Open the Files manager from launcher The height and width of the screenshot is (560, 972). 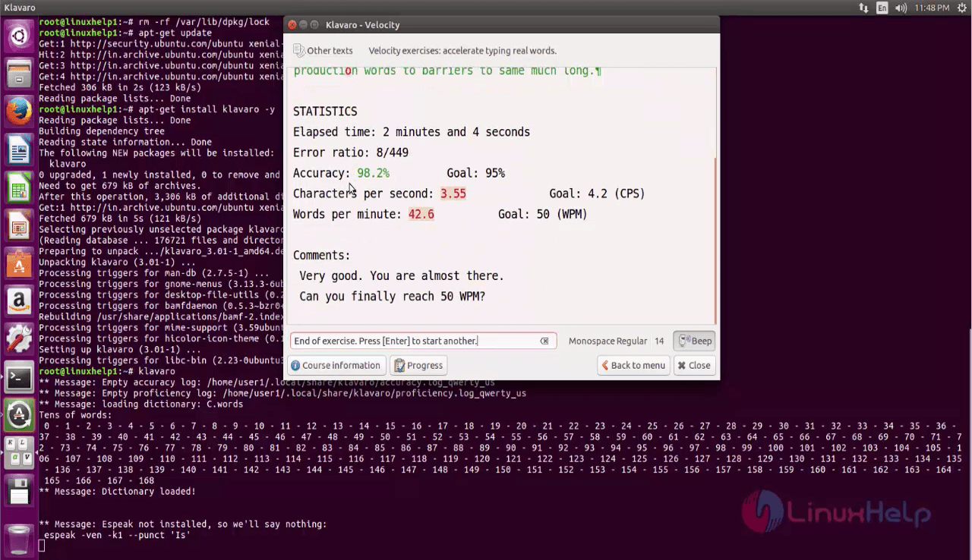tap(19, 74)
